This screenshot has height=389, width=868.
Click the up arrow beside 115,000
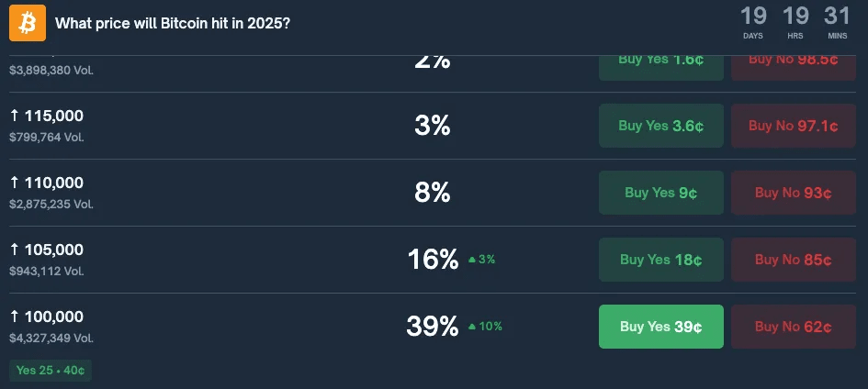tap(15, 116)
